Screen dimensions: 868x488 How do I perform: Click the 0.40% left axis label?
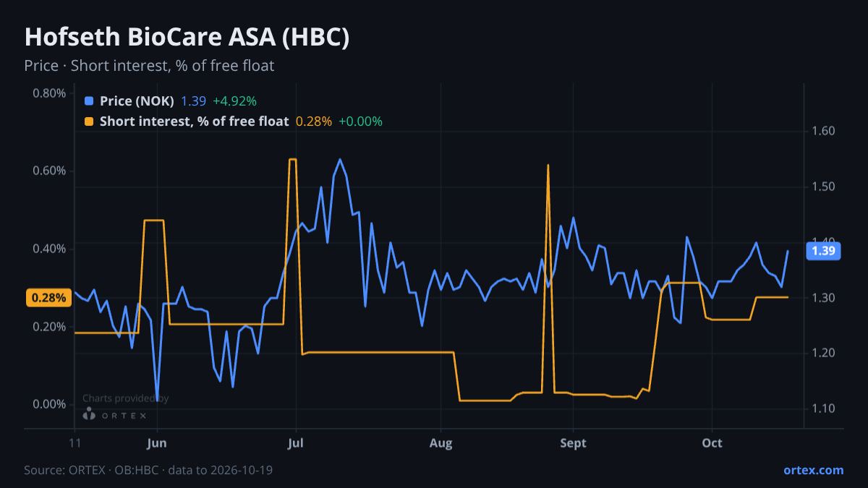click(x=49, y=249)
